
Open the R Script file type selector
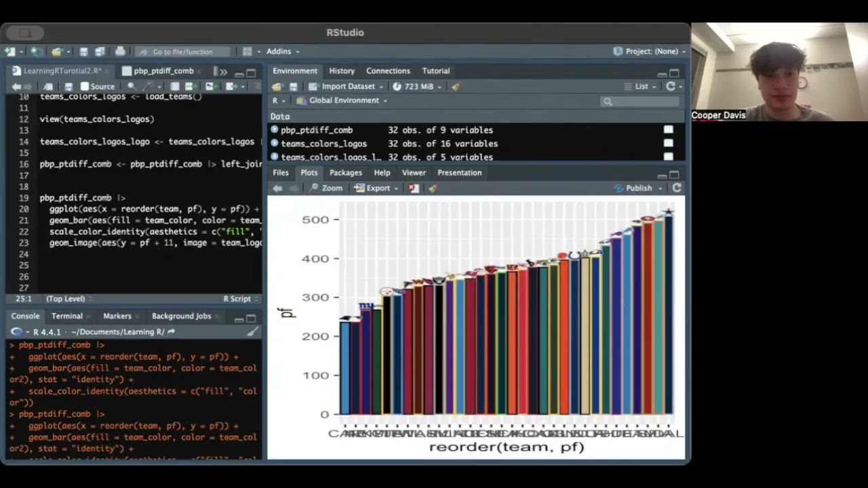(x=240, y=299)
